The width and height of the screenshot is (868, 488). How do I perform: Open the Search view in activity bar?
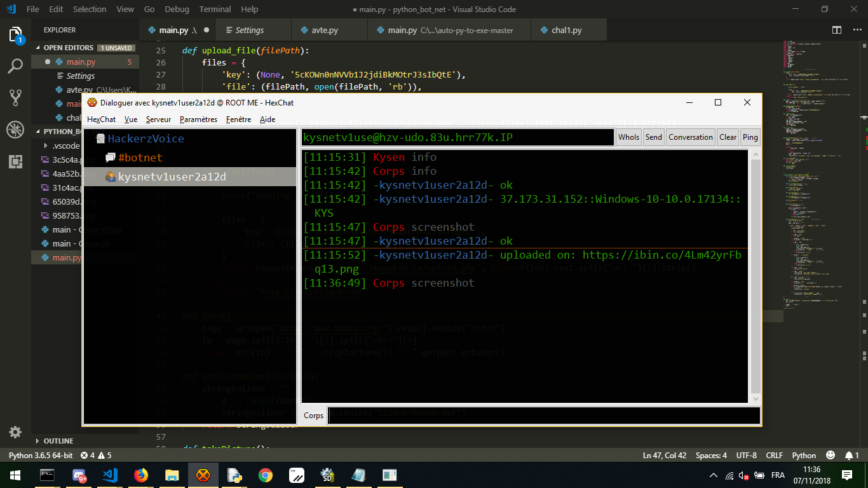[15, 65]
